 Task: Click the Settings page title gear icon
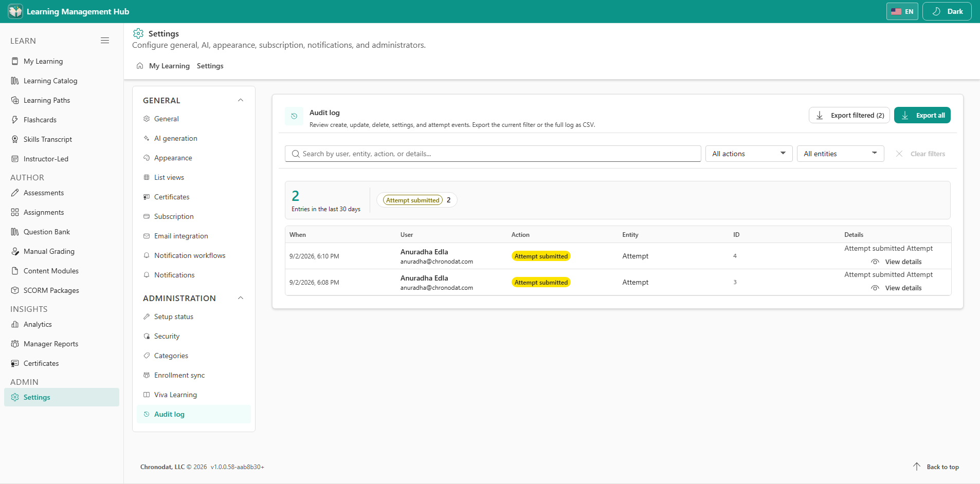tap(138, 33)
